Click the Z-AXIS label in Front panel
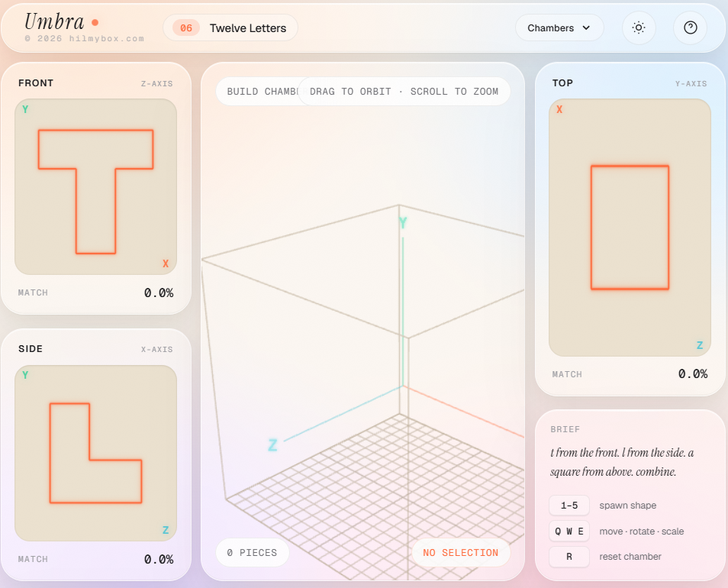The height and width of the screenshot is (588, 728). 157,83
